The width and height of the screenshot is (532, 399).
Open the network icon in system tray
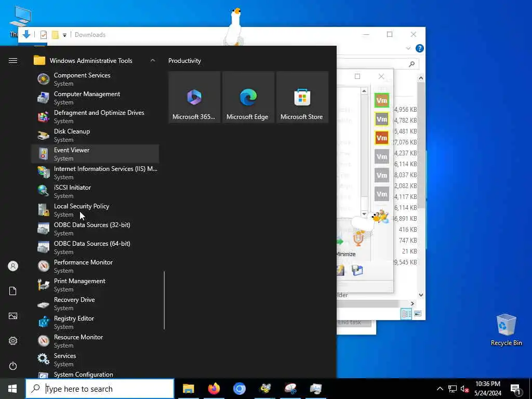click(x=453, y=389)
